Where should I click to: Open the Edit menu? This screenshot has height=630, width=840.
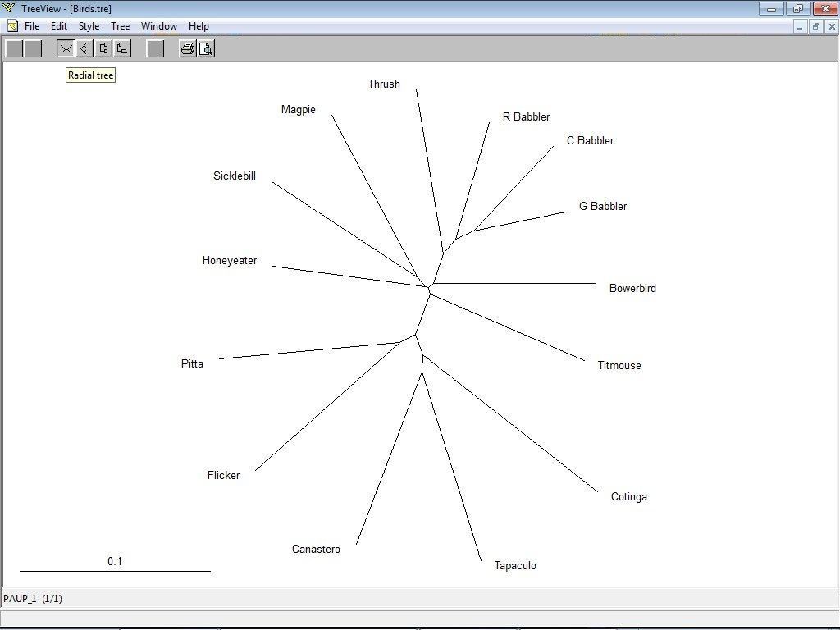(59, 25)
